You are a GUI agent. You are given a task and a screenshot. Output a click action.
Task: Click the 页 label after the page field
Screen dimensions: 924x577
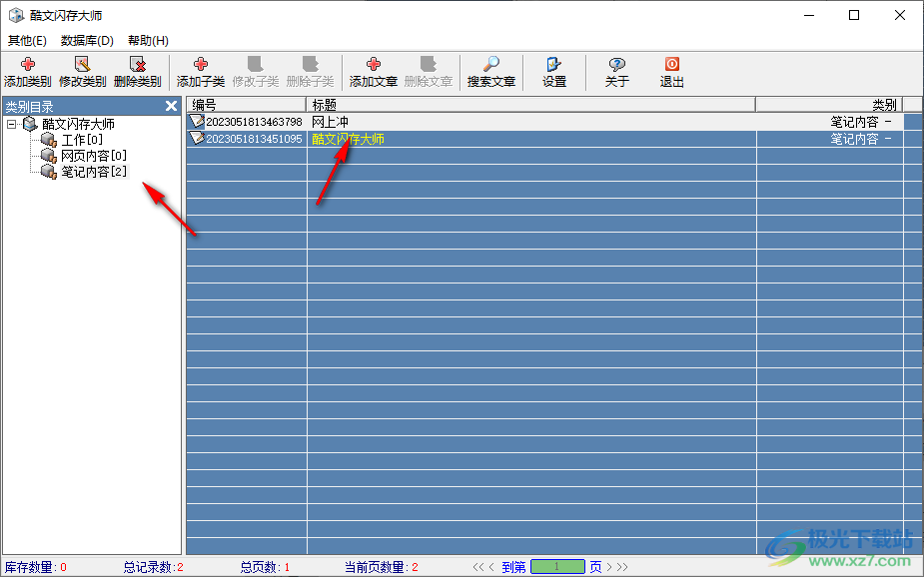[x=595, y=567]
